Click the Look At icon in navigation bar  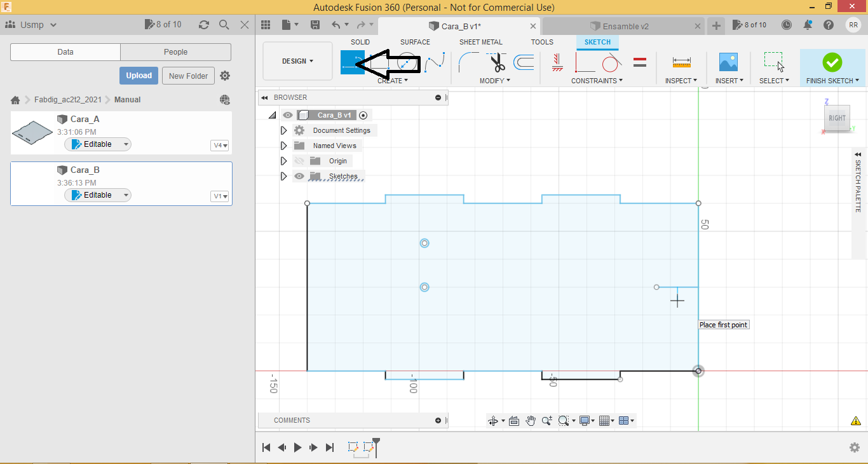pyautogui.click(x=514, y=420)
